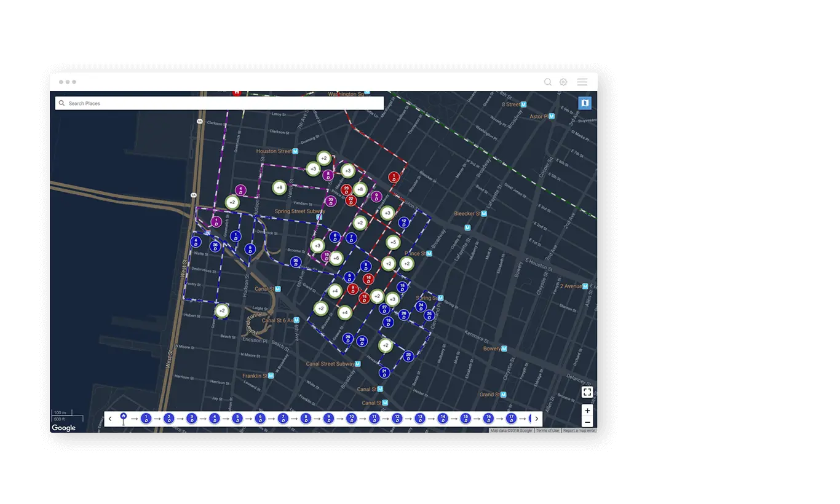840x504 pixels.
Task: Click the magnifier search icon in the window header
Action: pos(548,82)
